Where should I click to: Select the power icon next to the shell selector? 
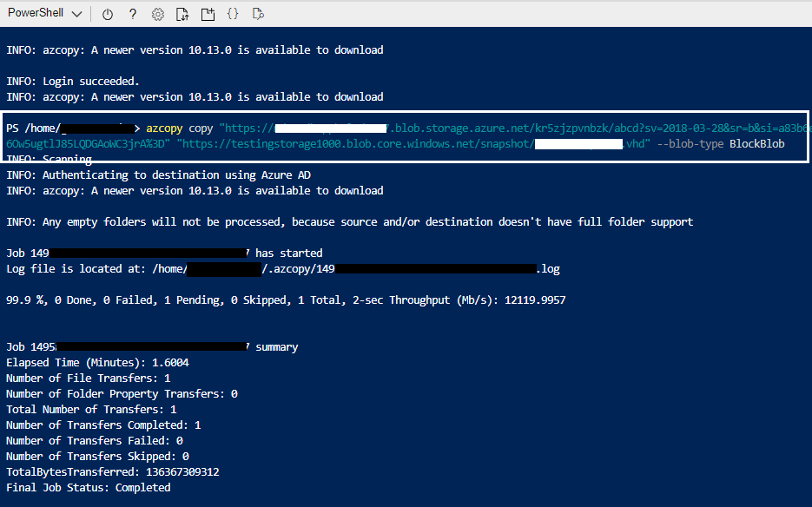107,13
